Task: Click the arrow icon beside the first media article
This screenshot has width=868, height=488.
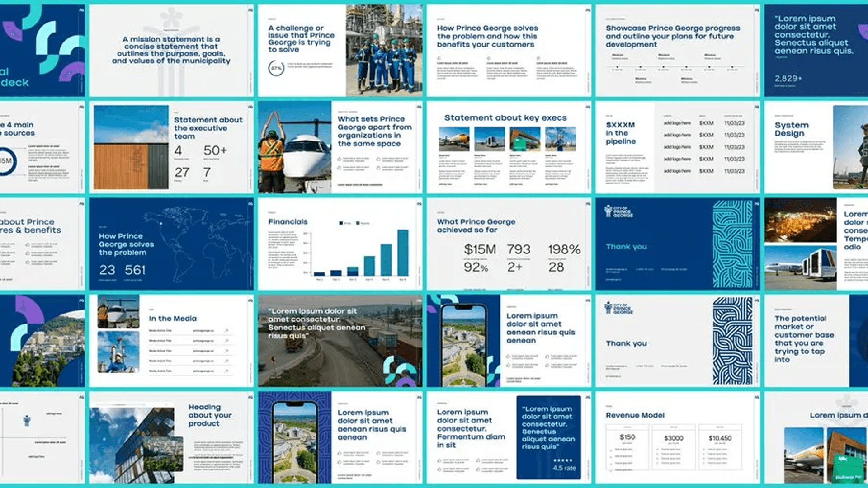Action: click(226, 331)
